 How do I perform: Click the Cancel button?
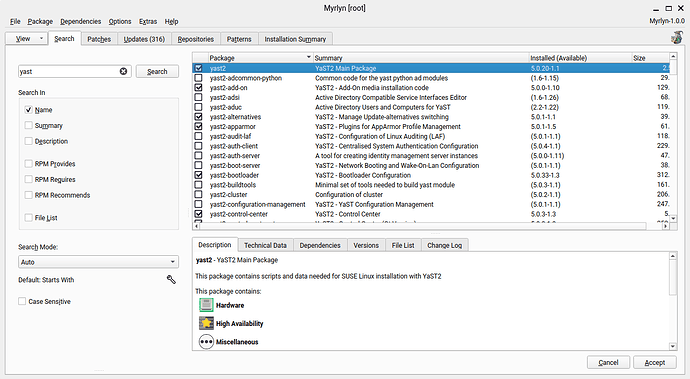coord(608,362)
